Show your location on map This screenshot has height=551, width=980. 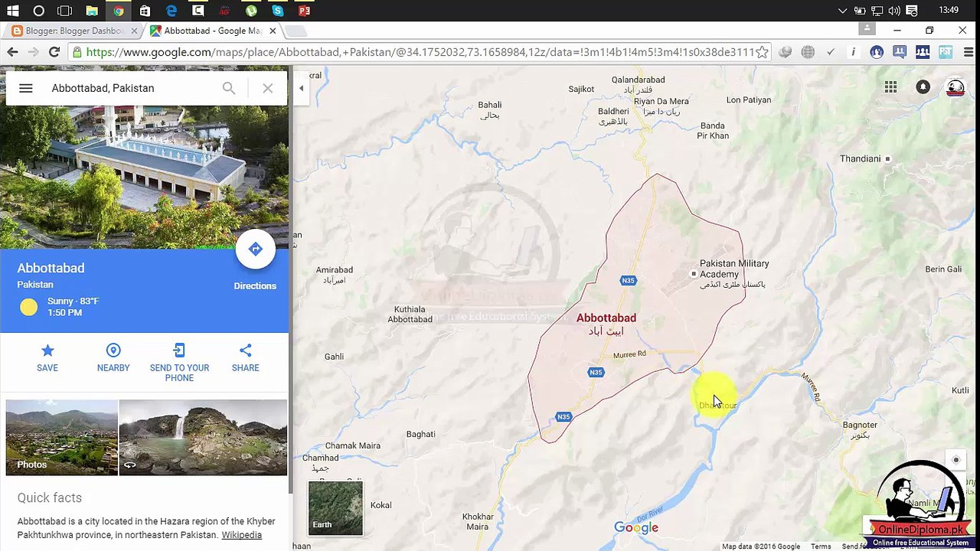955,460
